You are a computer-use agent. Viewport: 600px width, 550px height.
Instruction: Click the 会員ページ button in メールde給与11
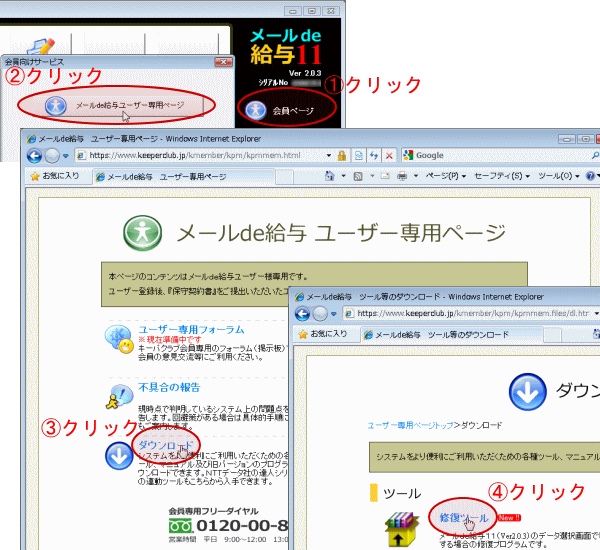[x=287, y=111]
